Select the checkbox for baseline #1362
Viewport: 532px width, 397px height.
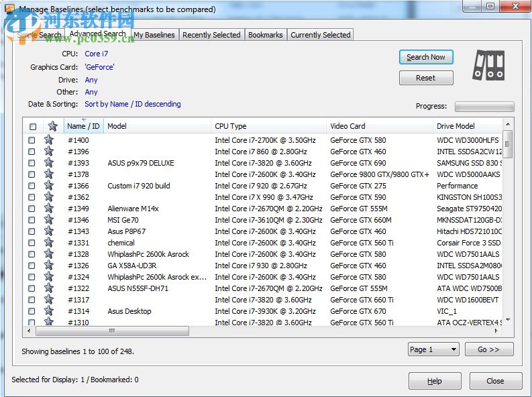[x=32, y=197]
